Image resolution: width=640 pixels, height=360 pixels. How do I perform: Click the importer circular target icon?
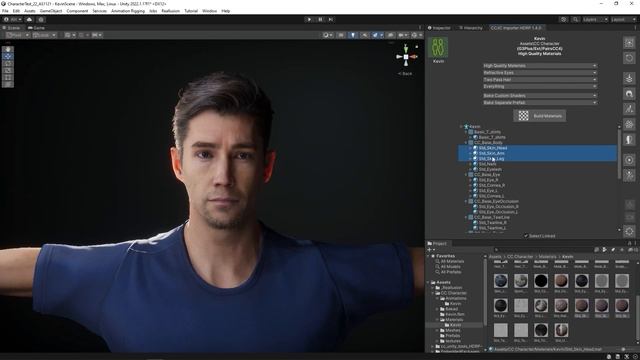click(629, 160)
